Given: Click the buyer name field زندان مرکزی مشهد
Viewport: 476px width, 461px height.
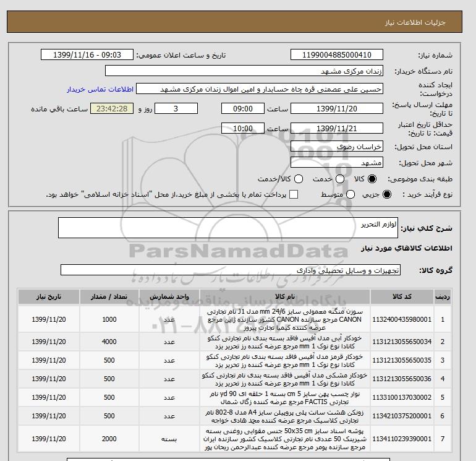Looking at the screenshot, I should [244, 71].
